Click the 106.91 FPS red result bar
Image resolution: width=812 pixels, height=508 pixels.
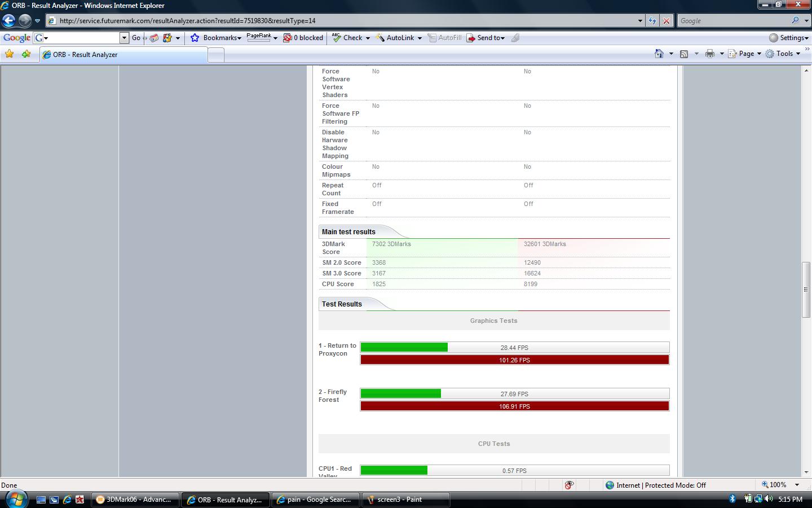515,406
